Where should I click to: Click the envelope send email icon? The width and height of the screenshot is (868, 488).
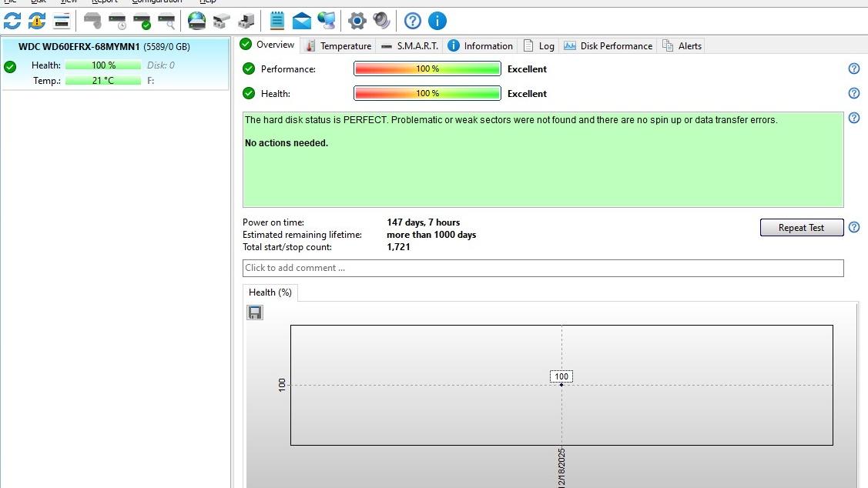(x=302, y=21)
